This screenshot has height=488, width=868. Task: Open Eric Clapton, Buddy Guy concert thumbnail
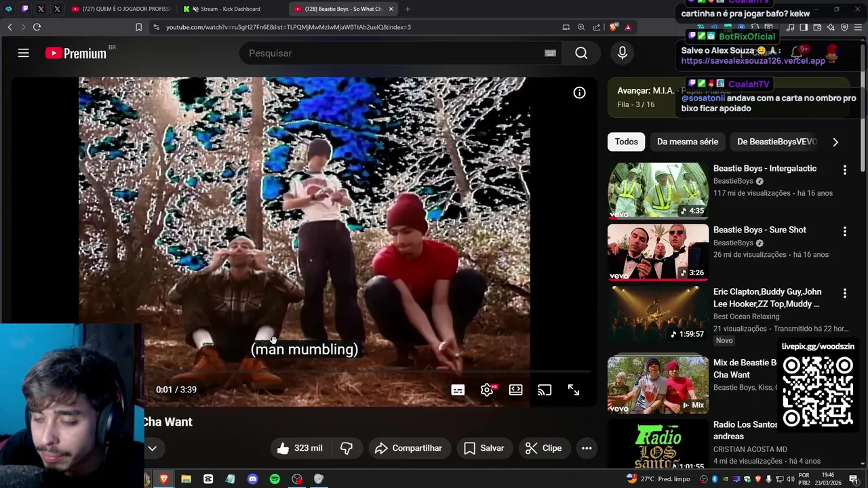(658, 314)
